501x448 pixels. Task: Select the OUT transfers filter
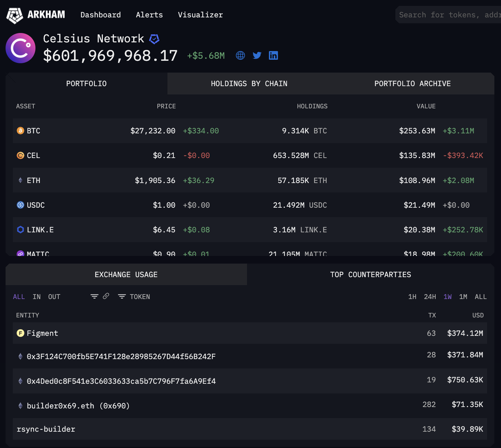[x=54, y=297]
